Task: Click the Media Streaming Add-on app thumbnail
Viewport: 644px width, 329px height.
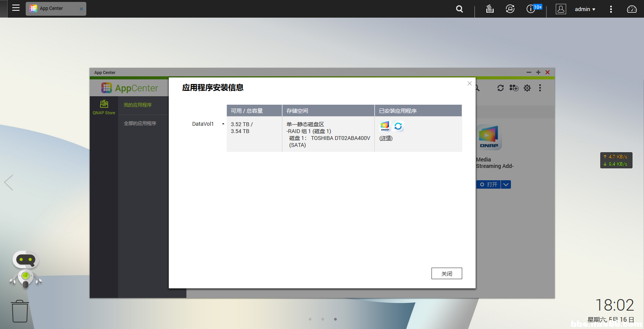Action: tap(489, 137)
